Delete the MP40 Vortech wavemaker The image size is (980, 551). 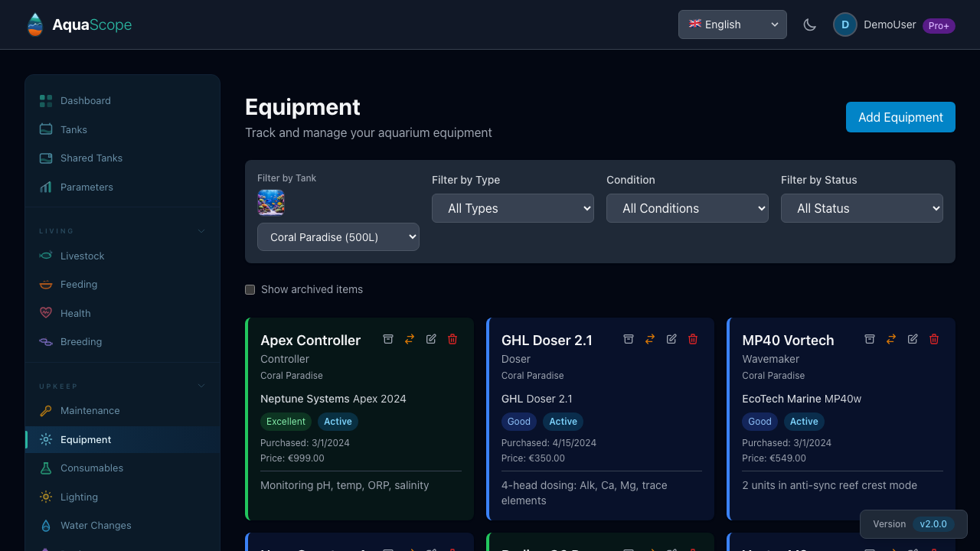[x=934, y=339]
